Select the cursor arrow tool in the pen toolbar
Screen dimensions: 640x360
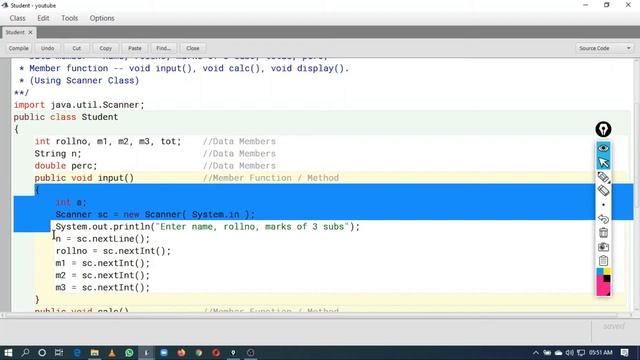(603, 162)
